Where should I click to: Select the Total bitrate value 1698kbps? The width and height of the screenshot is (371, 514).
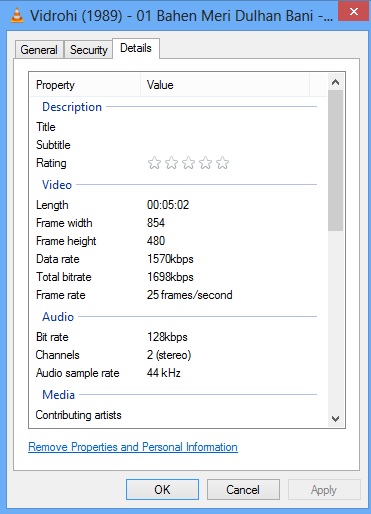pyautogui.click(x=170, y=277)
